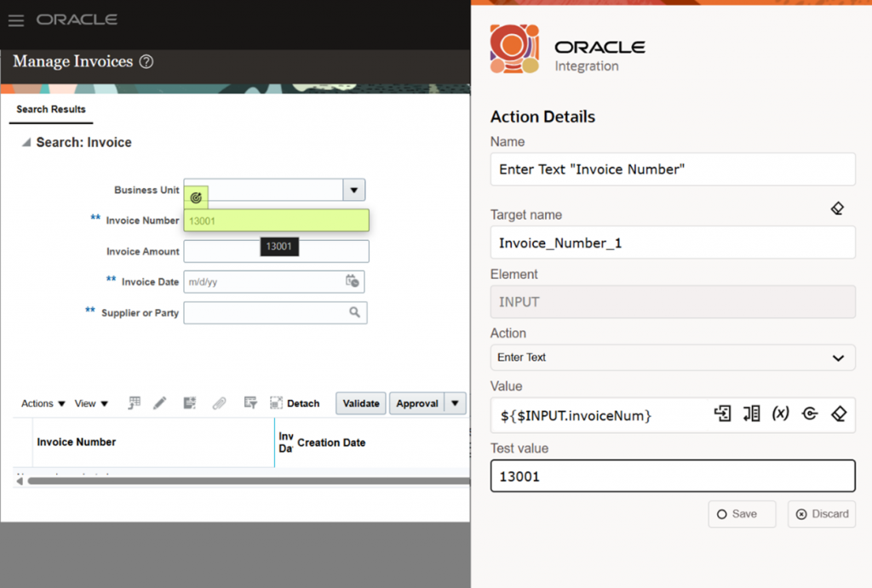Image resolution: width=872 pixels, height=588 pixels.
Task: Click the Approval button
Action: pyautogui.click(x=417, y=403)
